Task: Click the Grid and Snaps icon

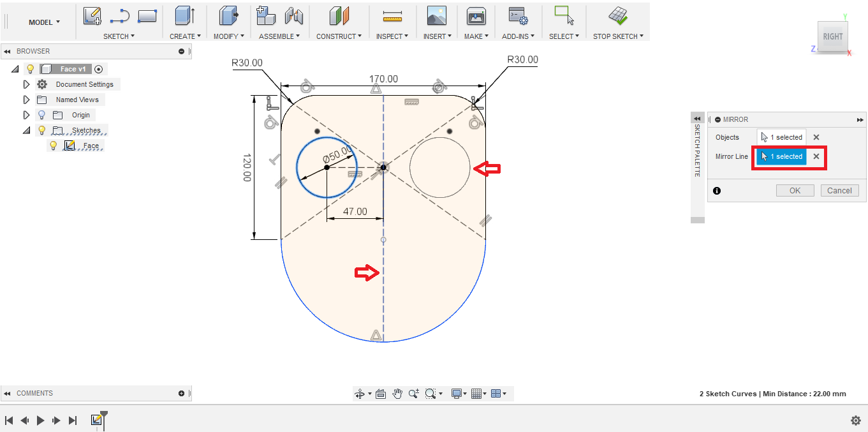Action: click(476, 394)
